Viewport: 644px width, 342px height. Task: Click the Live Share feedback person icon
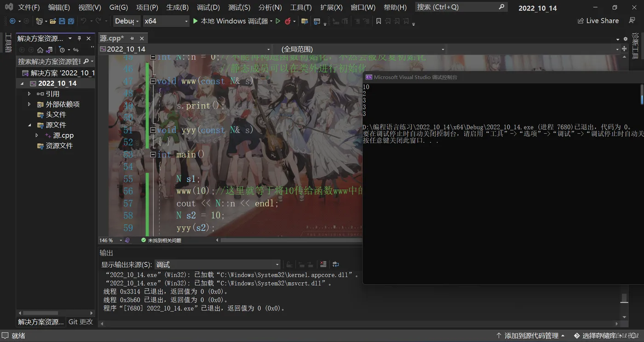632,21
